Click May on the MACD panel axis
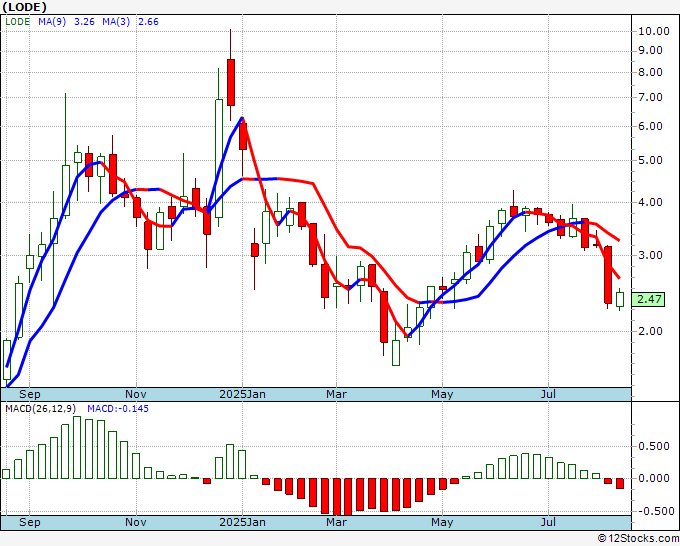 (442, 522)
